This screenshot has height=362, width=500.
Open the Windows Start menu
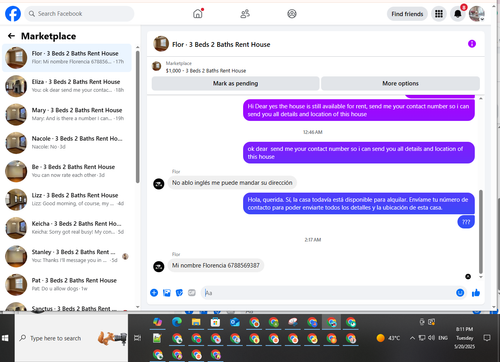[5, 338]
